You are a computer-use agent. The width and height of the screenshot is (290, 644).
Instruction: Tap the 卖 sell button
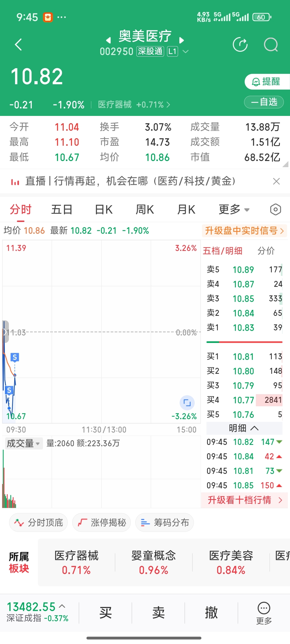coord(158,613)
